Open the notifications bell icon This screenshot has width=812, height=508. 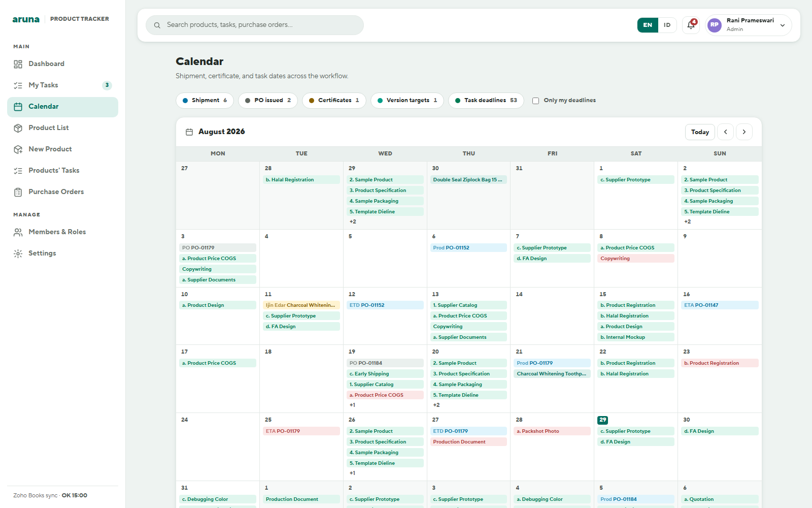[x=691, y=25]
